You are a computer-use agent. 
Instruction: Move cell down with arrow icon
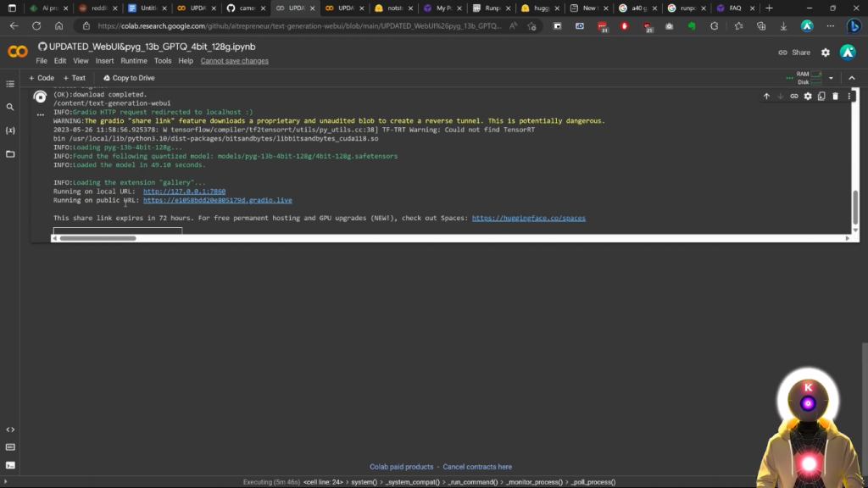[x=781, y=97]
